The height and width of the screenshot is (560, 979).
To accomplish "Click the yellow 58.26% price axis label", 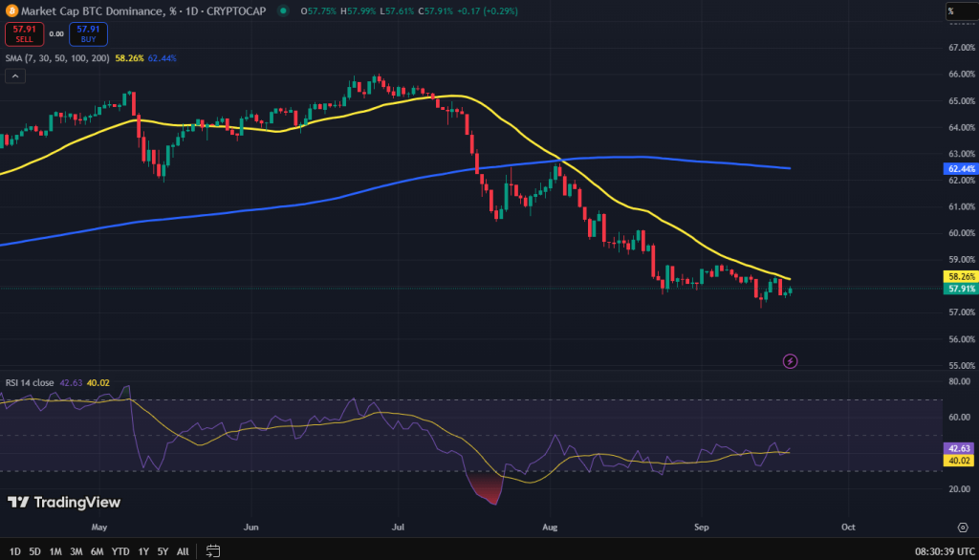I will [960, 276].
